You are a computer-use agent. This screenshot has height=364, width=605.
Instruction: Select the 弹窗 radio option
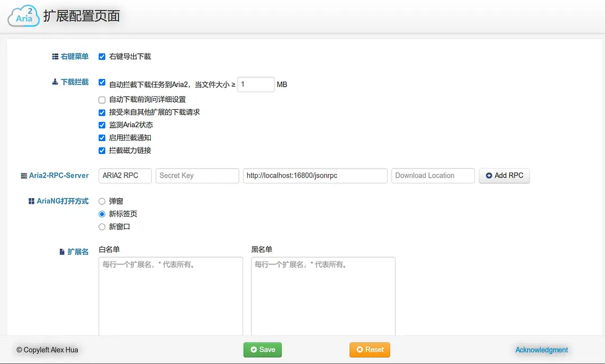(x=103, y=201)
